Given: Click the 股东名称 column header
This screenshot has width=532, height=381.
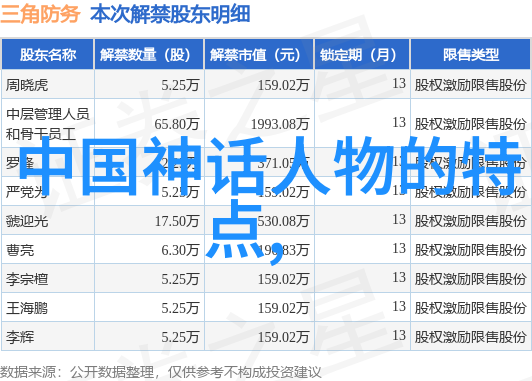Looking at the screenshot, I should [x=48, y=55].
